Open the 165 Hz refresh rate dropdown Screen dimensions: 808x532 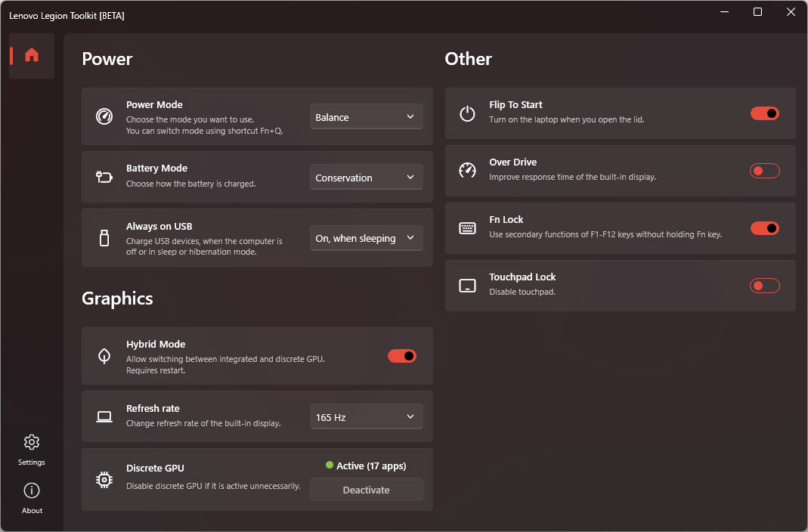point(367,416)
